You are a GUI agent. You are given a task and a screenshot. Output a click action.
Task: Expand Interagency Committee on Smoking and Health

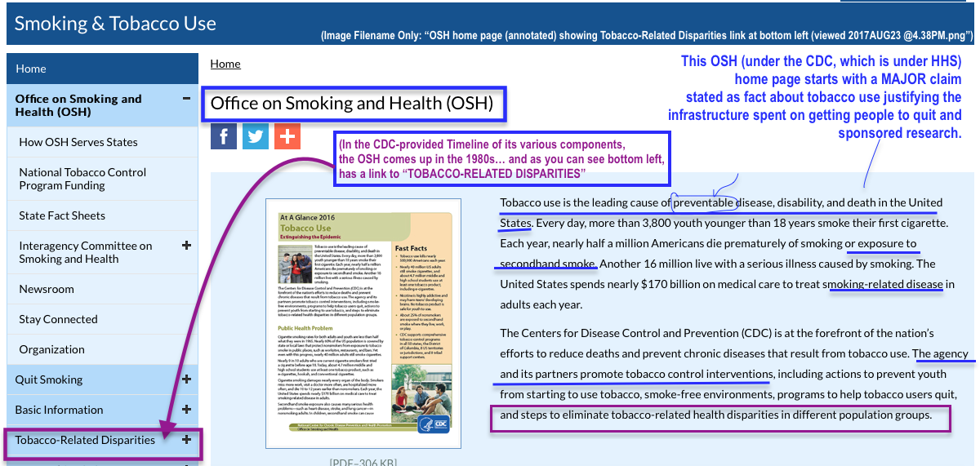tap(186, 245)
